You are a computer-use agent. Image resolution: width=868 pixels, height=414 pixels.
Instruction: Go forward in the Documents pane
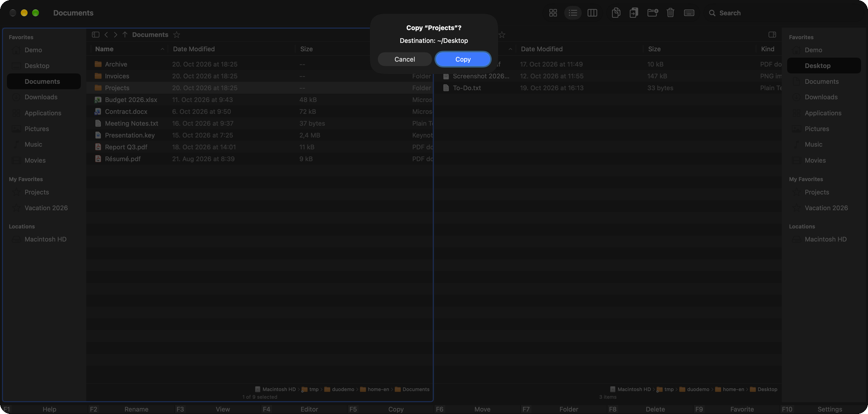(x=116, y=35)
